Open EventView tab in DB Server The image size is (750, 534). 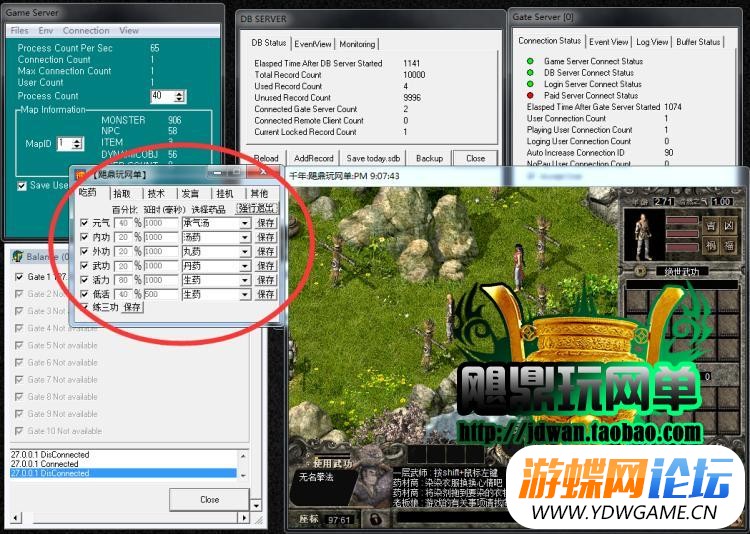[313, 44]
